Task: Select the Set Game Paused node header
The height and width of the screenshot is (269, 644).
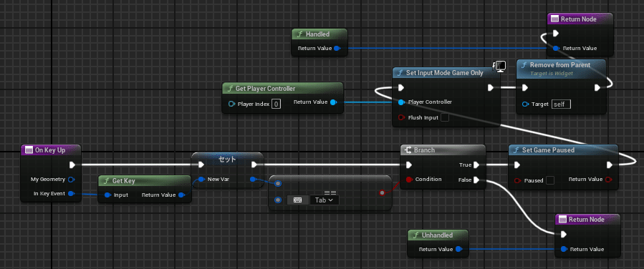Action: 563,150
